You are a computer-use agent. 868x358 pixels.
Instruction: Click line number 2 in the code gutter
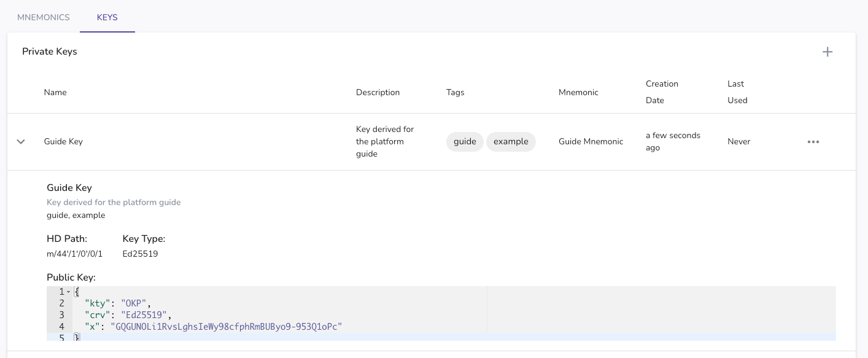[62, 303]
